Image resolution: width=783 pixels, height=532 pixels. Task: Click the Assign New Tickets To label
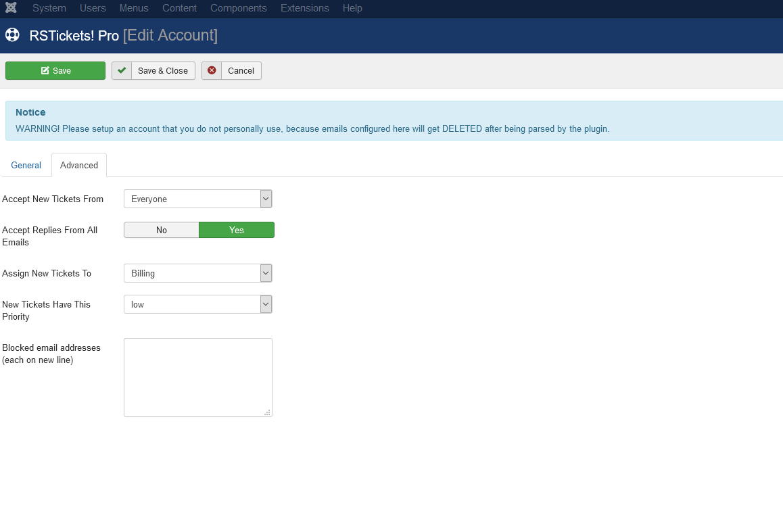(47, 274)
